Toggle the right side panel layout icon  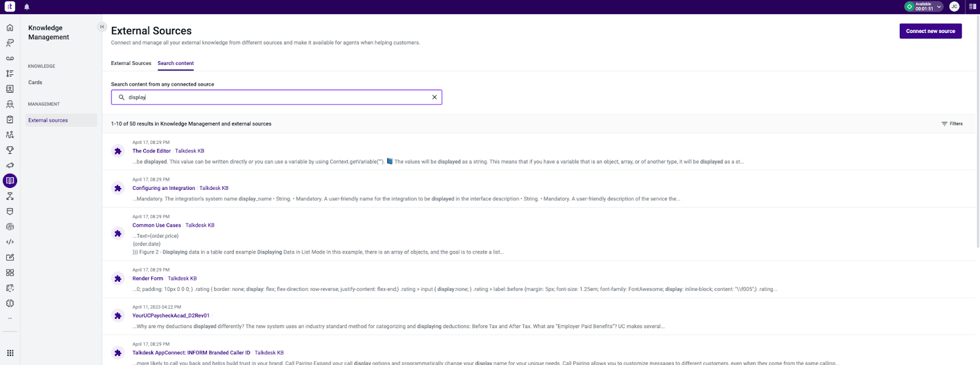(x=973, y=7)
